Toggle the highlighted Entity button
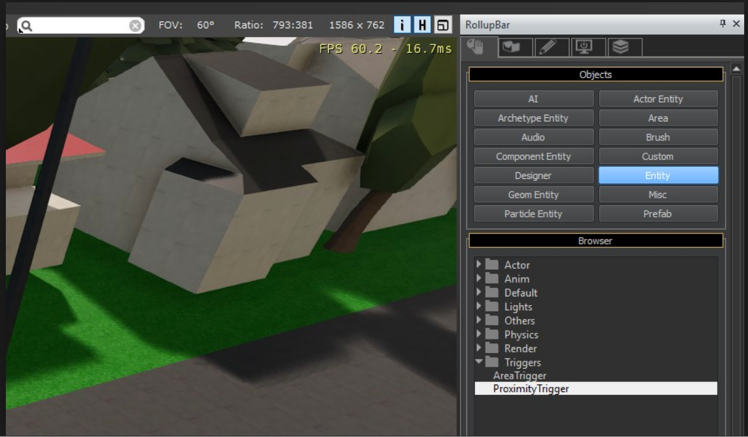The image size is (748, 437). pos(658,175)
